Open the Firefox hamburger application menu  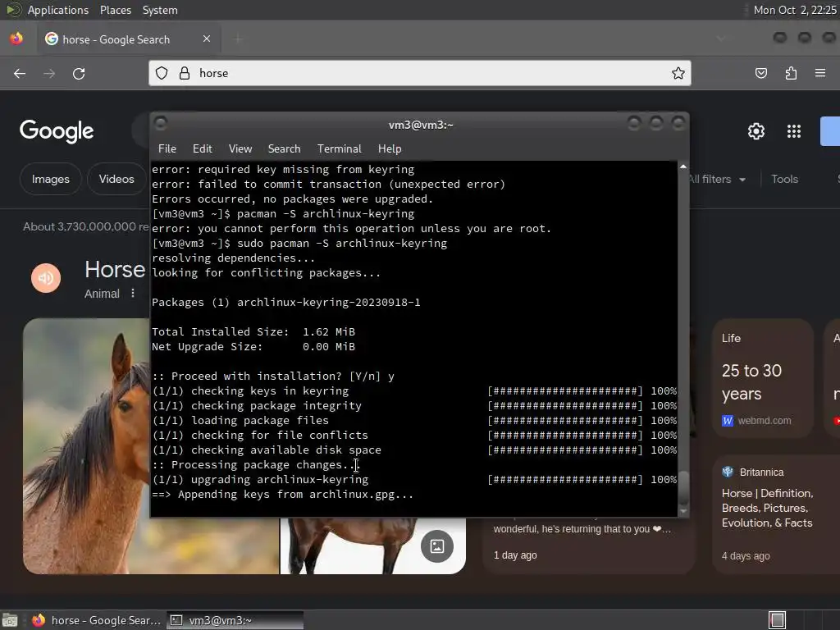[x=820, y=73]
